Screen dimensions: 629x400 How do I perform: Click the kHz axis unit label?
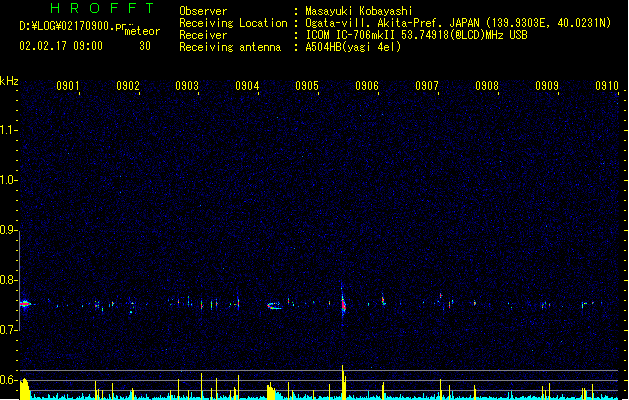click(9, 81)
